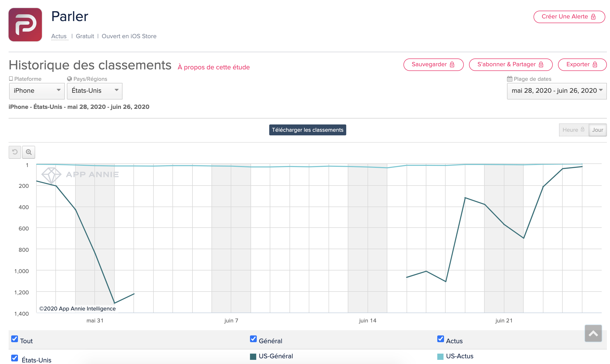Toggle the Général checkbox
The image size is (610, 364).
253,339
